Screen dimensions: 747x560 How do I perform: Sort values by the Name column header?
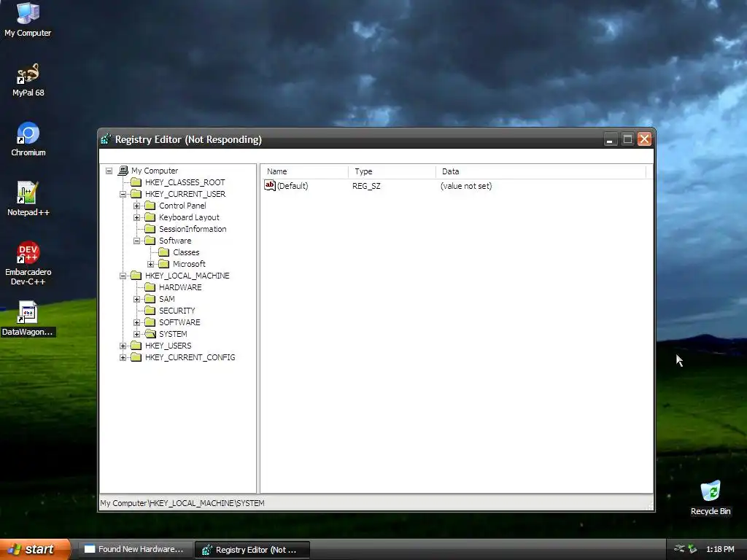pos(304,171)
